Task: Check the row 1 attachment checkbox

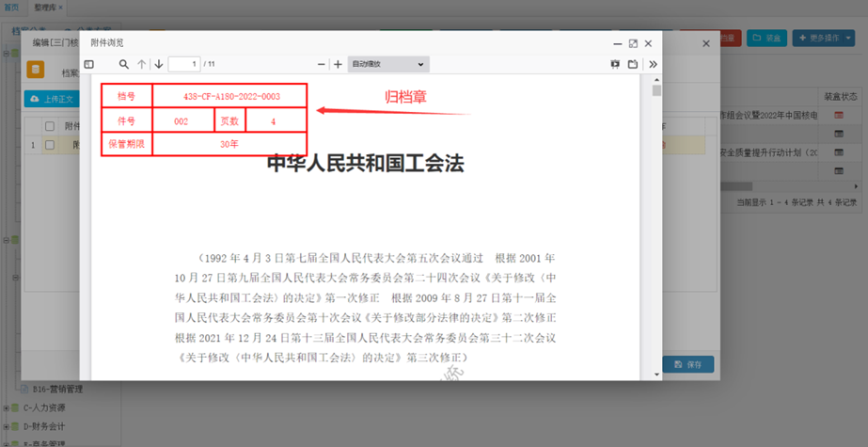Action: point(50,145)
